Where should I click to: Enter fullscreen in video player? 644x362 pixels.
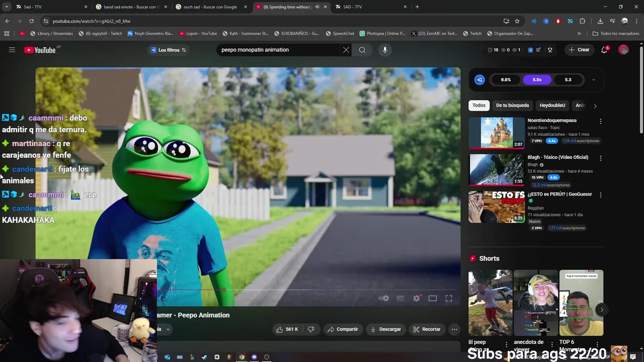click(x=449, y=298)
